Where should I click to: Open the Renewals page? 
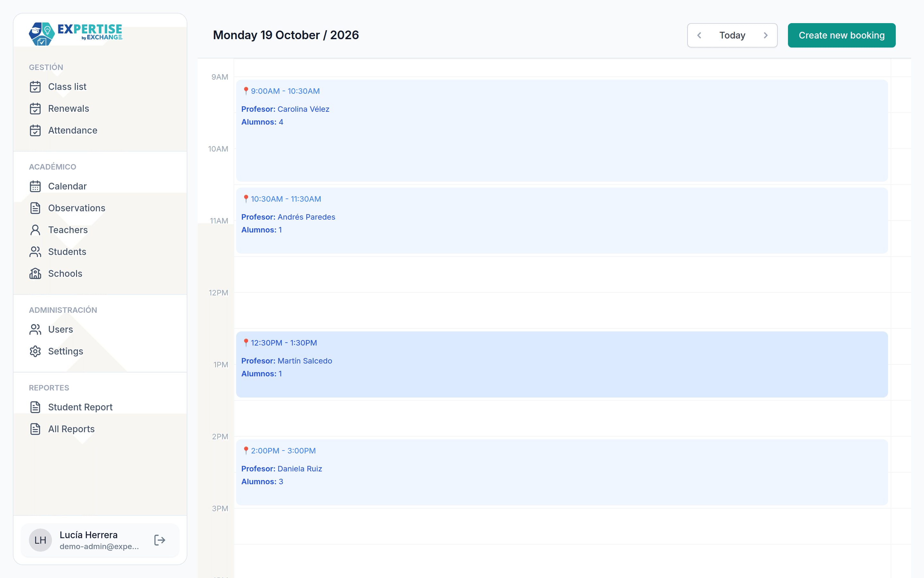[68, 109]
